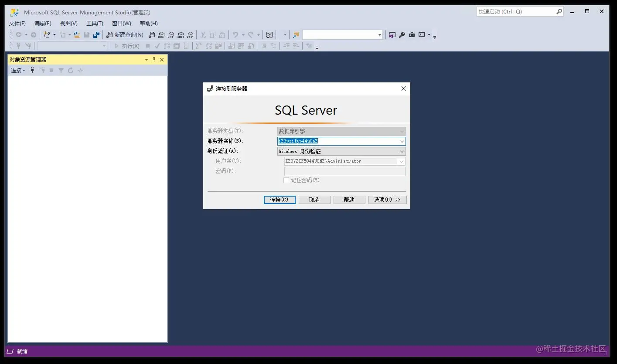Open the command window icon dropdown arrow
Screen dimensions: 617x364
pos(429,35)
